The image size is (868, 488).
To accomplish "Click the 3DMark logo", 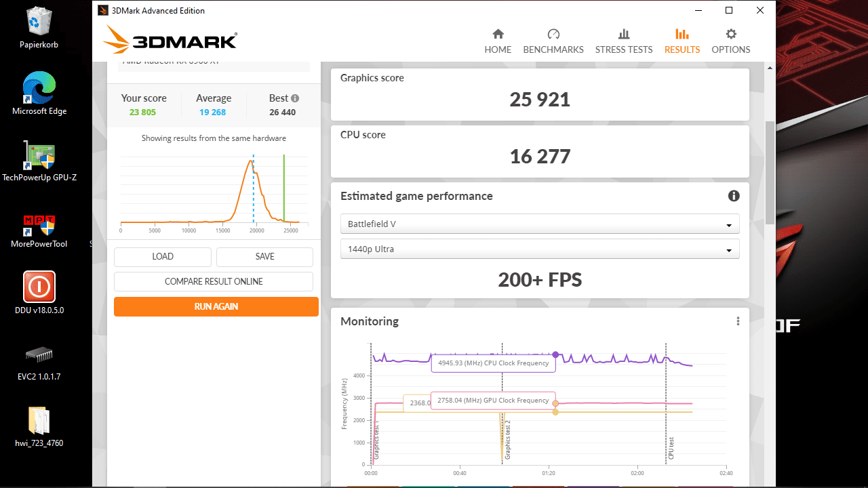I will click(x=170, y=40).
